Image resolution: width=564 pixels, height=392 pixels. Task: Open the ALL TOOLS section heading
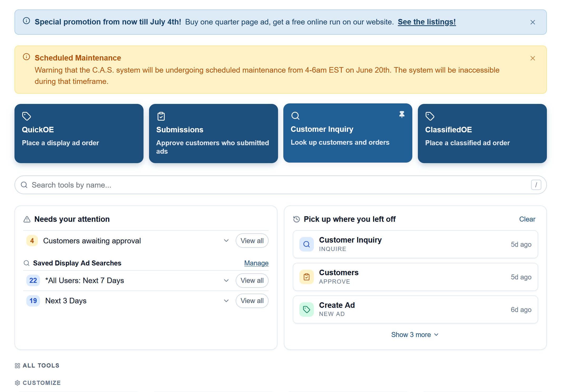(x=41, y=366)
